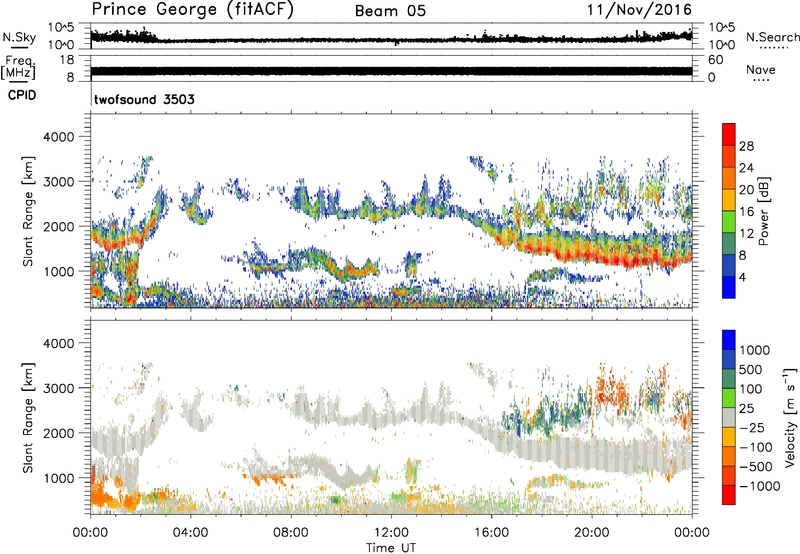Click the 'Slant Range [km]' label of the power panel
This screenshot has width=800, height=554.
click(28, 211)
